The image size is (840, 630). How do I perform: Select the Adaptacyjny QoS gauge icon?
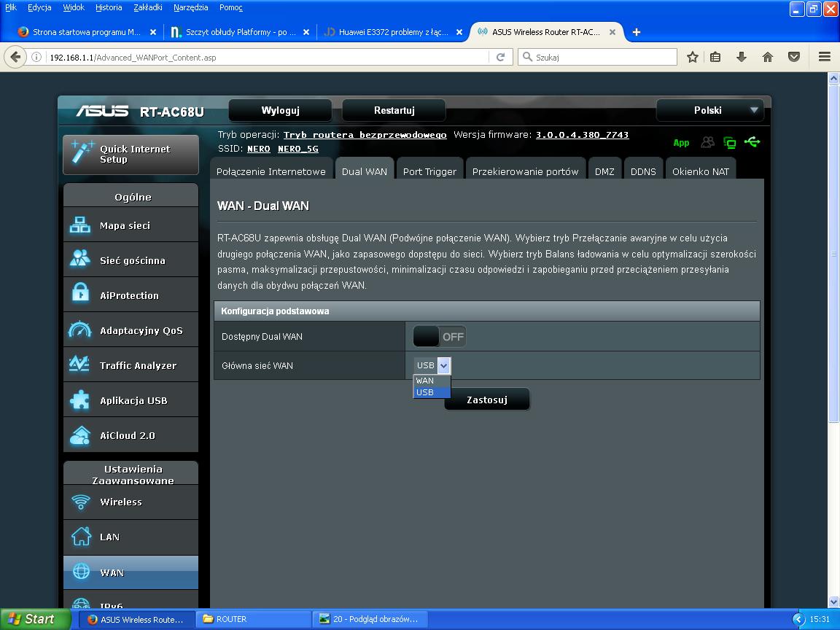(x=79, y=330)
